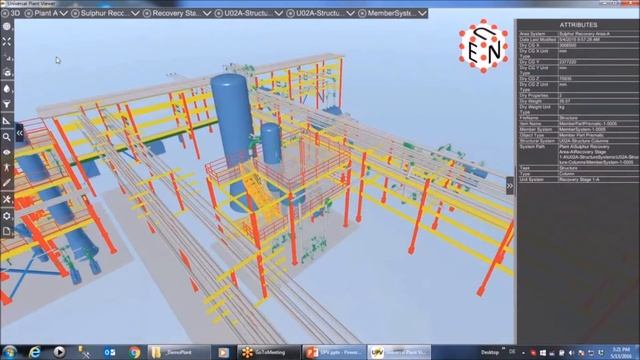The height and width of the screenshot is (360, 640).
Task: Switch to Universal Plant Viewer taskbar button
Action: [x=399, y=352]
